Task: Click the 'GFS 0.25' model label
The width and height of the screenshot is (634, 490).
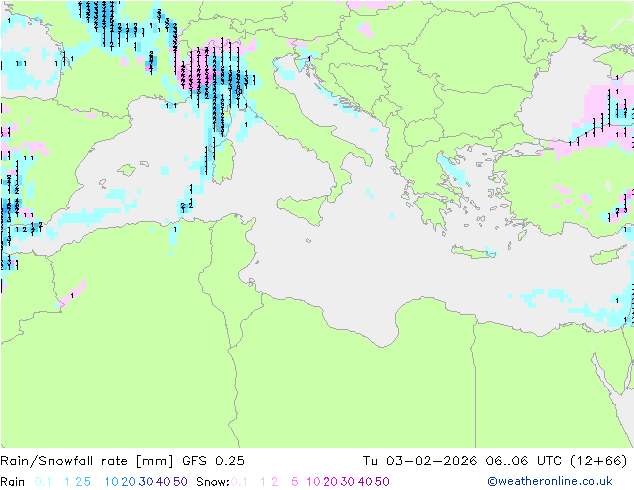Action: coord(213,461)
